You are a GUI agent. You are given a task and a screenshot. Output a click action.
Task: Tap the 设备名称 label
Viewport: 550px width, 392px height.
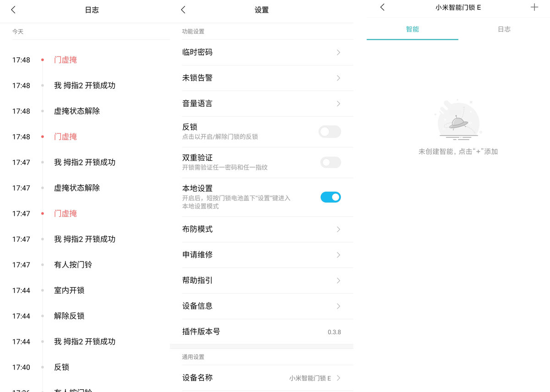tap(198, 378)
